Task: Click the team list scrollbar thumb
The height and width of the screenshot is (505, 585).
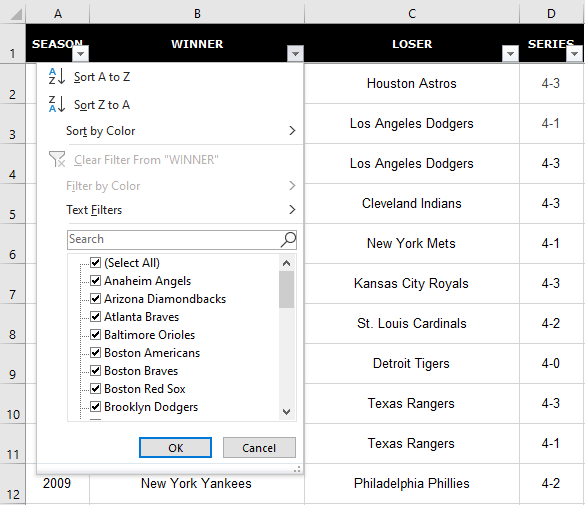Action: (287, 289)
